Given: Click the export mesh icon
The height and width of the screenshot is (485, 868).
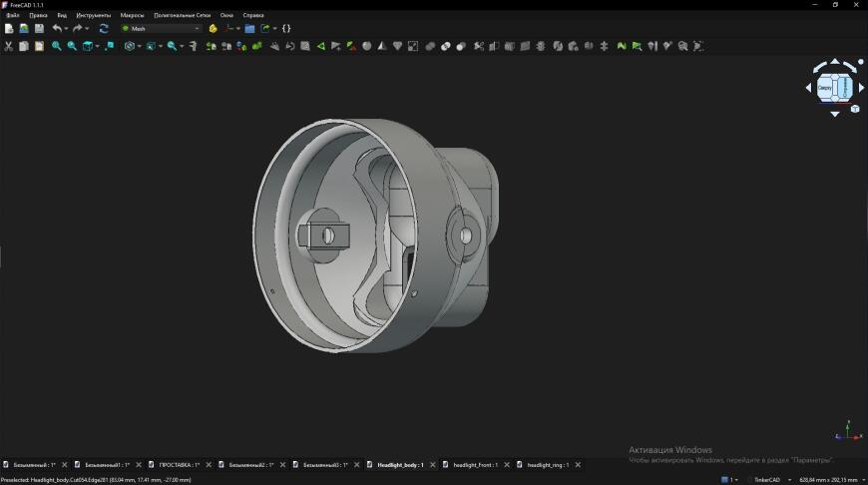Looking at the screenshot, I should pyautogui.click(x=225, y=46).
